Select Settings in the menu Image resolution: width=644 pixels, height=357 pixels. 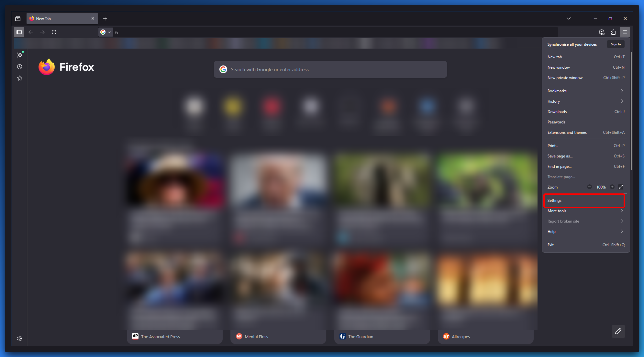[x=584, y=201]
